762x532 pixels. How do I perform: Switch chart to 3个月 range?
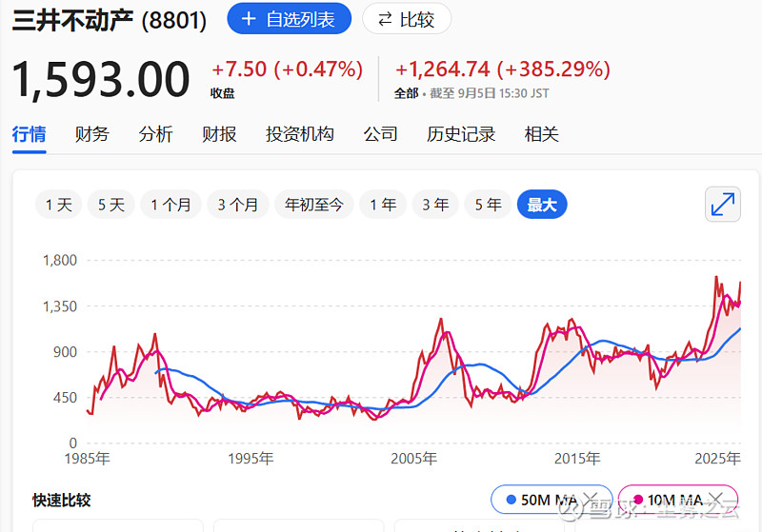[x=237, y=205]
